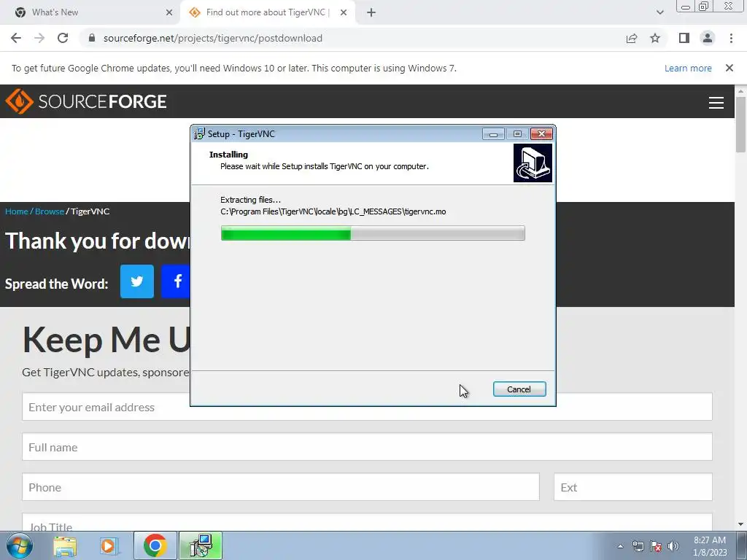Open the taskbar clock showing 8:27 AM
747x560 pixels.
pyautogui.click(x=710, y=546)
